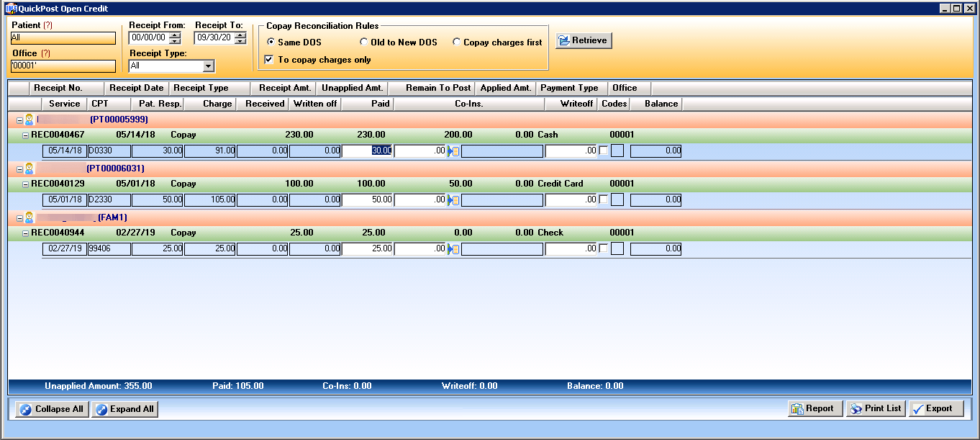Click receipt number REC0040944
980x440 pixels.
pos(58,233)
